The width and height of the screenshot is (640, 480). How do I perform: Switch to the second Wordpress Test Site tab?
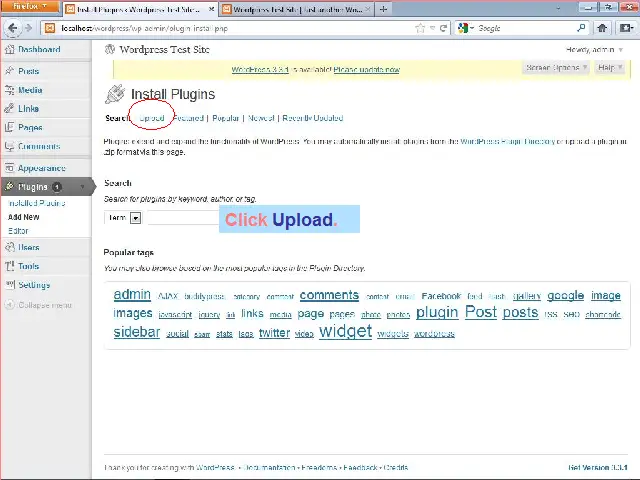coord(297,9)
